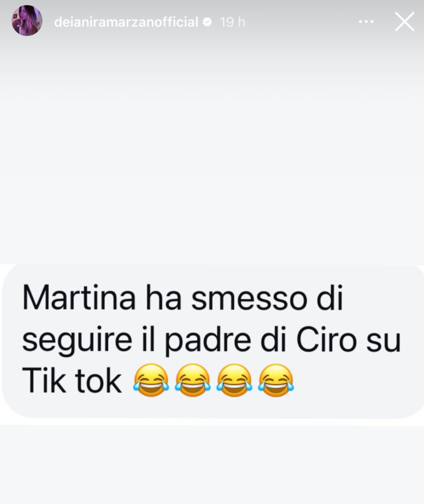Viewport: 424px width, 504px height.
Task: Click the third laughing-crying emoji
Action: 234,380
